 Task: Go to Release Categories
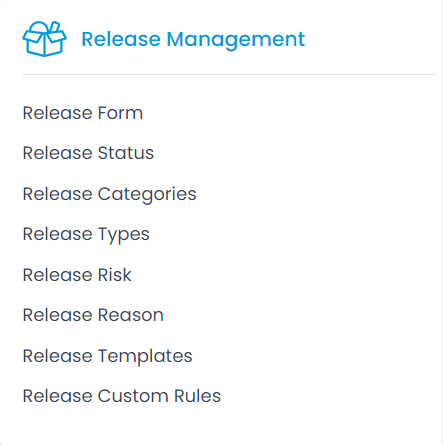click(x=109, y=194)
